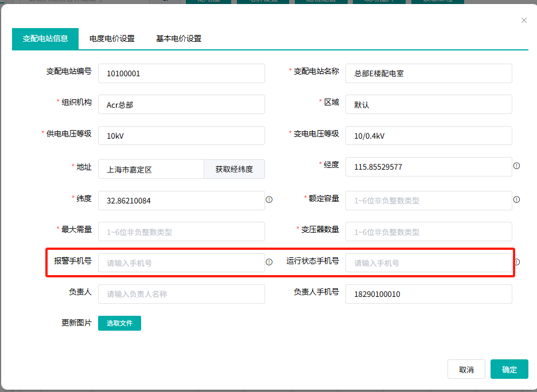Click the info icon next to 经度 field
The height and width of the screenshot is (392, 537).
[x=516, y=166]
